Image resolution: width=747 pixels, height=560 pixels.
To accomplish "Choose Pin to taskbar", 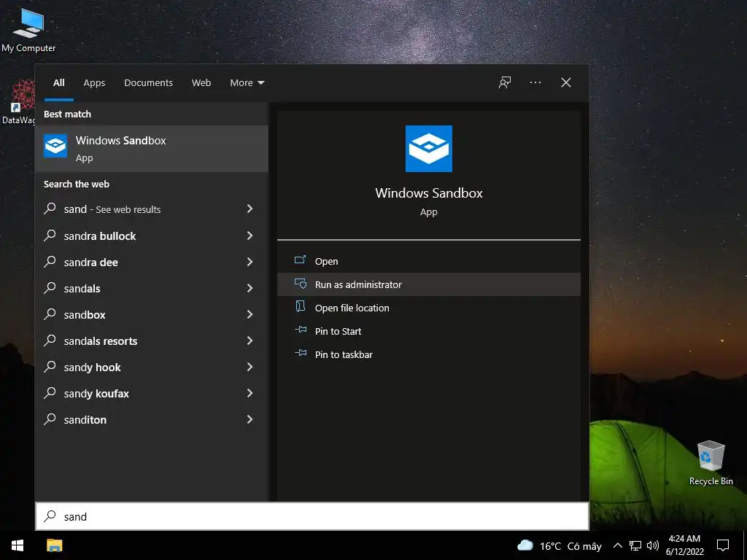I will pyautogui.click(x=428, y=354).
